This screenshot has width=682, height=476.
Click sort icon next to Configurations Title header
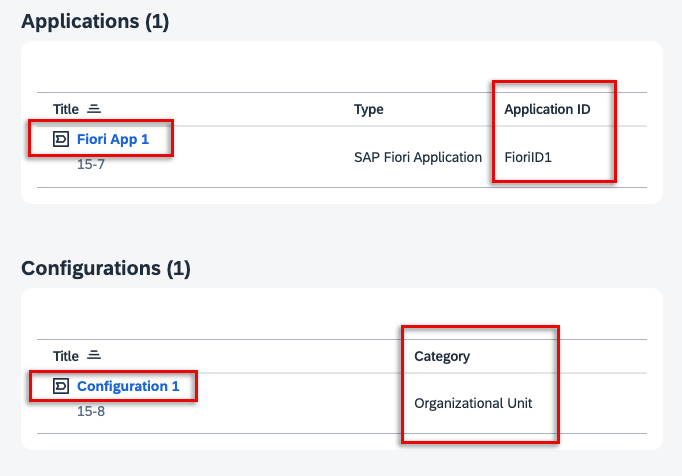[x=93, y=355]
